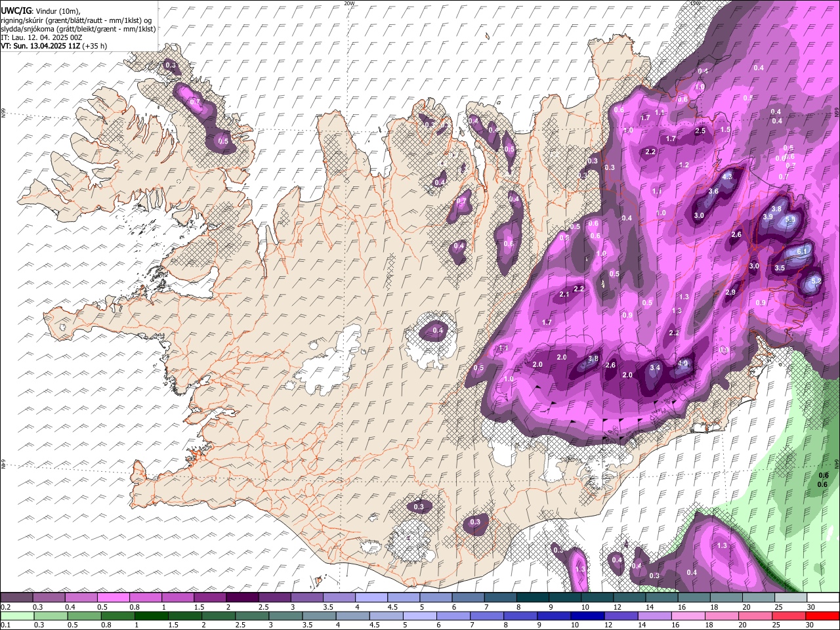Click the palest green swatch starting the lower legend
The width and height of the screenshot is (840, 630).
coord(17,616)
